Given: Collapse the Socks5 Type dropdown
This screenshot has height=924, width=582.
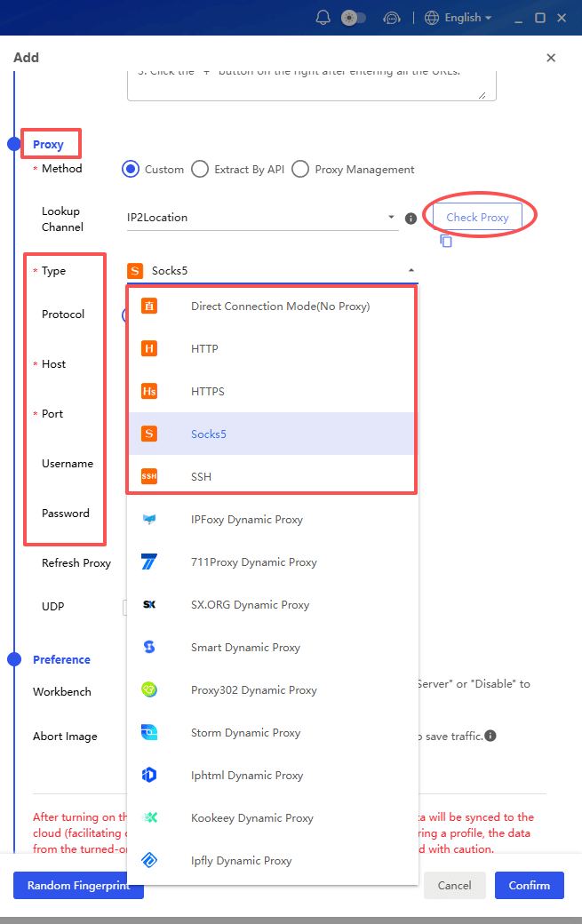Looking at the screenshot, I should (x=411, y=270).
